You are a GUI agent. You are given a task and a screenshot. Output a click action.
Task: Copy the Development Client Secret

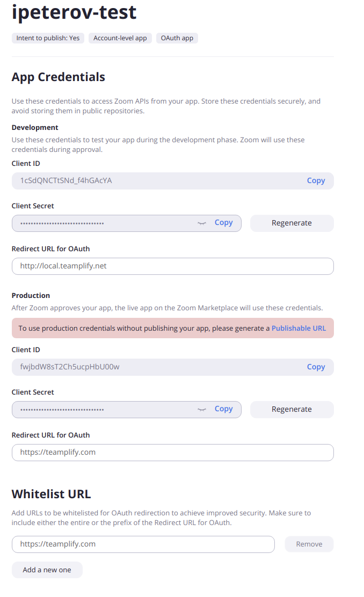(223, 223)
